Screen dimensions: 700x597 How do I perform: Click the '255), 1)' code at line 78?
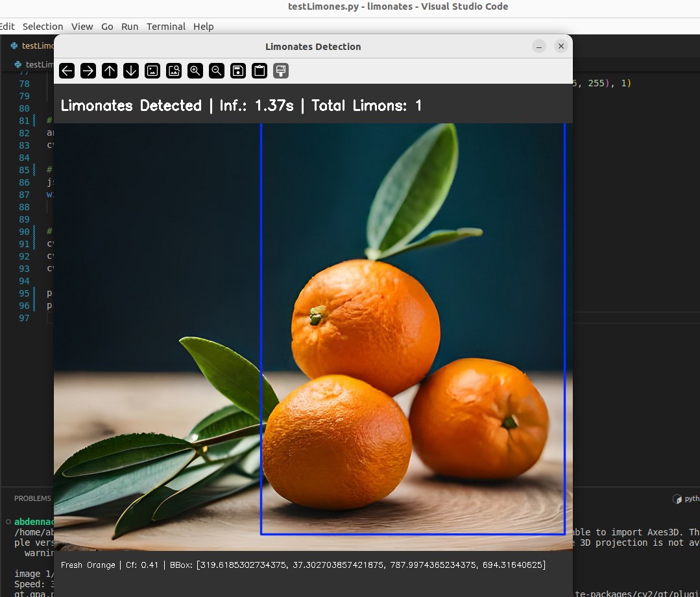tap(609, 83)
